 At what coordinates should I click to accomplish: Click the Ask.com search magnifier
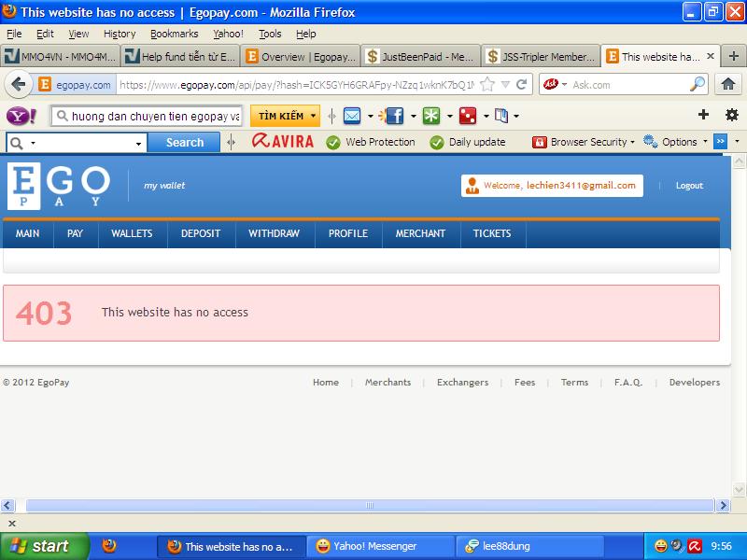pyautogui.click(x=698, y=84)
